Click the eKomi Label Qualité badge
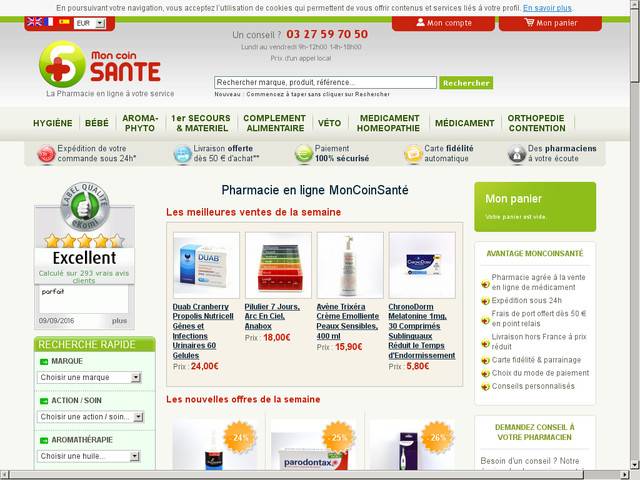 click(85, 206)
